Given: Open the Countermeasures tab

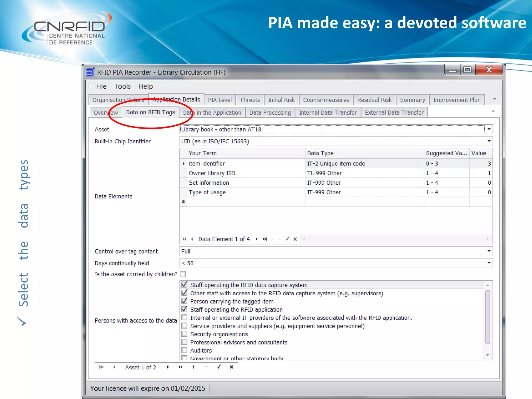Looking at the screenshot, I should 326,100.
